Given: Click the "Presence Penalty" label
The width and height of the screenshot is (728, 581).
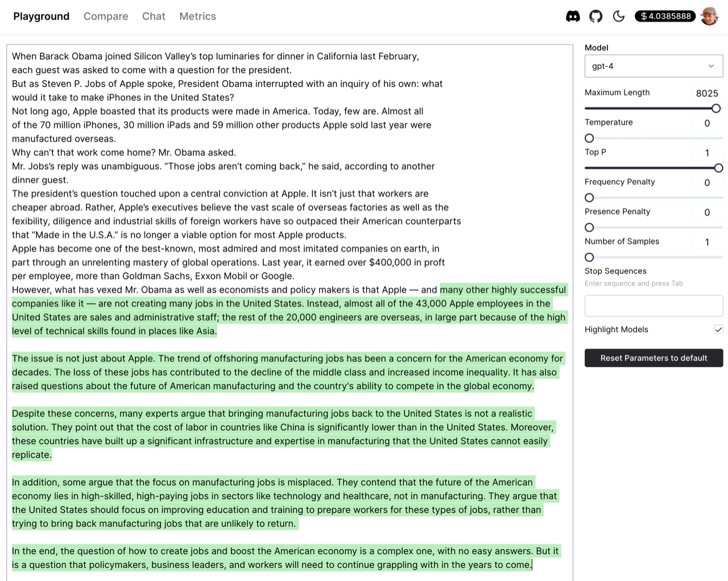Looking at the screenshot, I should tap(618, 212).
